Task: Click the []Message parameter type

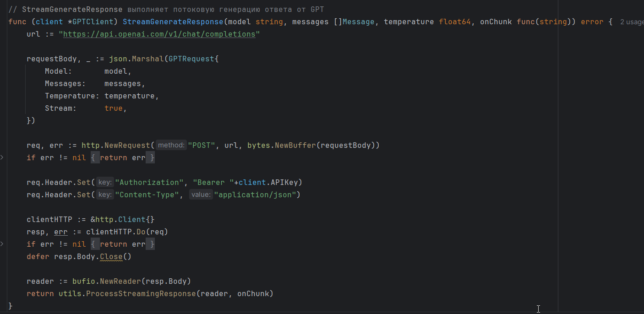Action: point(354,22)
